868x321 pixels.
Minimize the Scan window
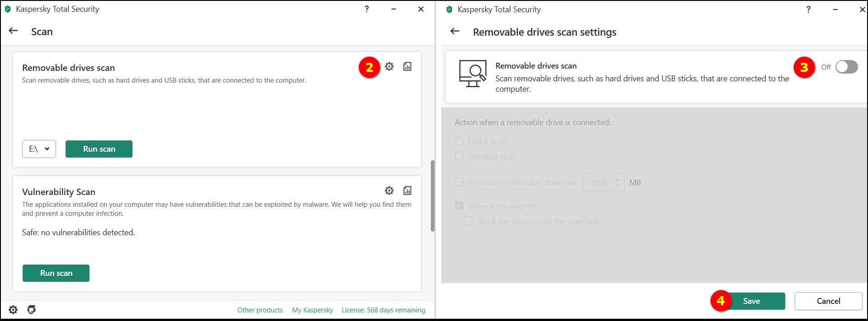pos(394,9)
